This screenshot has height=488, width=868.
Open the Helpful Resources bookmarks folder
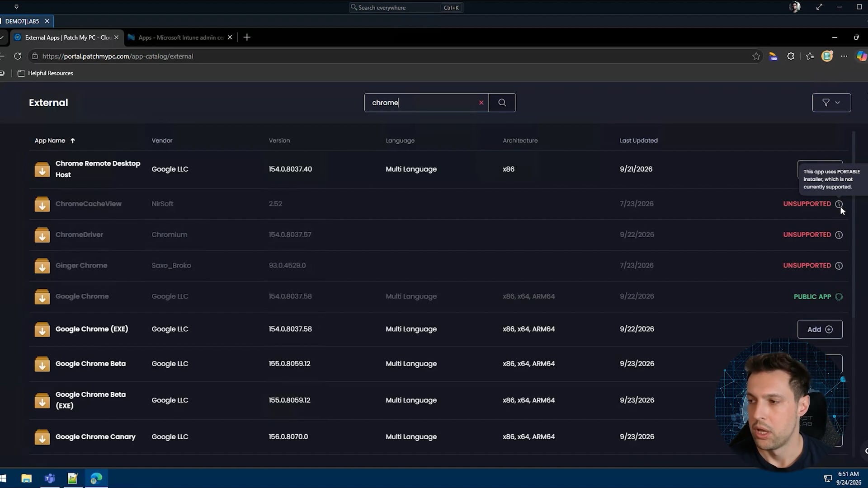click(x=45, y=73)
